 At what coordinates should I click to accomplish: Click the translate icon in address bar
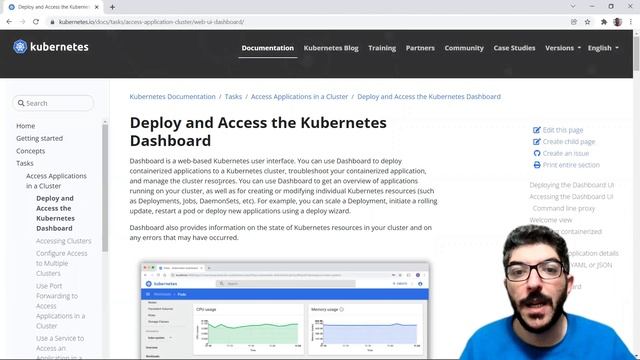coord(574,22)
